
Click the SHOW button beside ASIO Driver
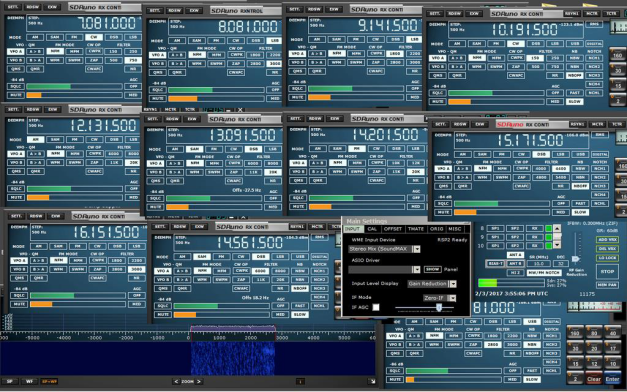pos(432,269)
